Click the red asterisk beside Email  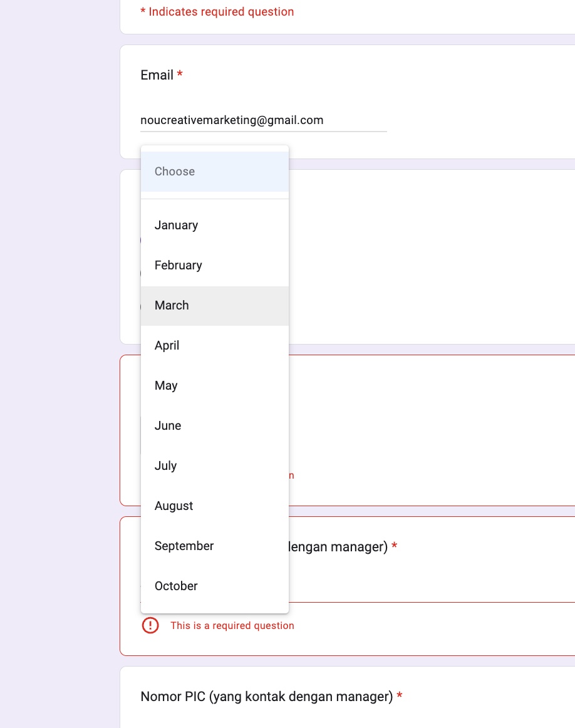point(180,75)
